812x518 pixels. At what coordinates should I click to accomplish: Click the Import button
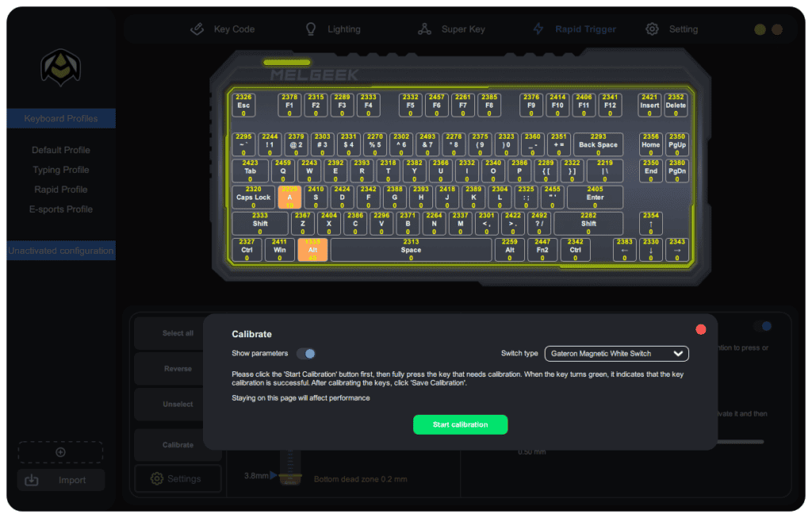[60, 480]
